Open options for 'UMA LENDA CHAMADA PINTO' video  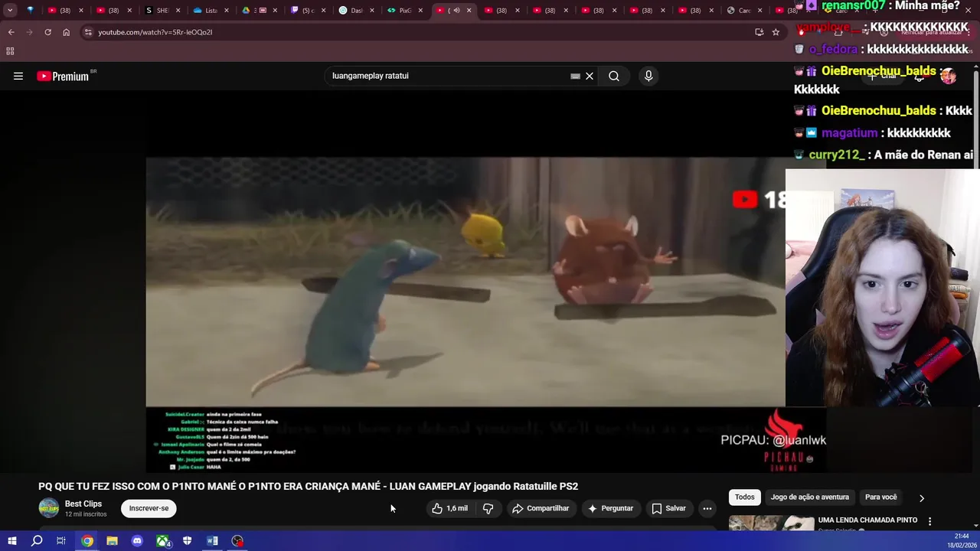tap(929, 521)
